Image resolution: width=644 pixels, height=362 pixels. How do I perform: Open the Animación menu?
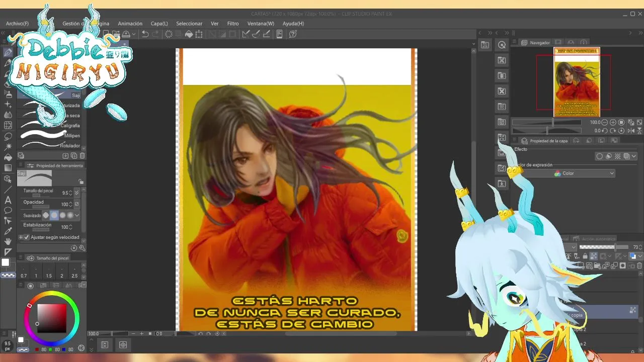(x=130, y=24)
